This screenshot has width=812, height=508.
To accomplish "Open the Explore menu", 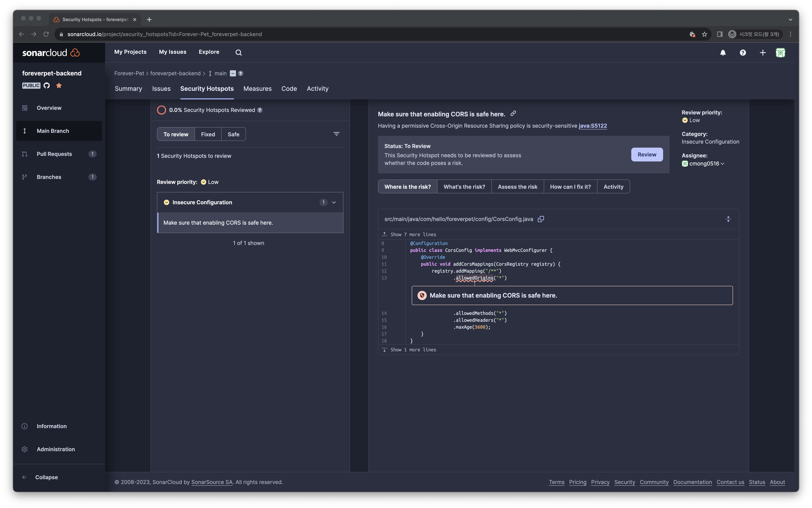I will (209, 52).
